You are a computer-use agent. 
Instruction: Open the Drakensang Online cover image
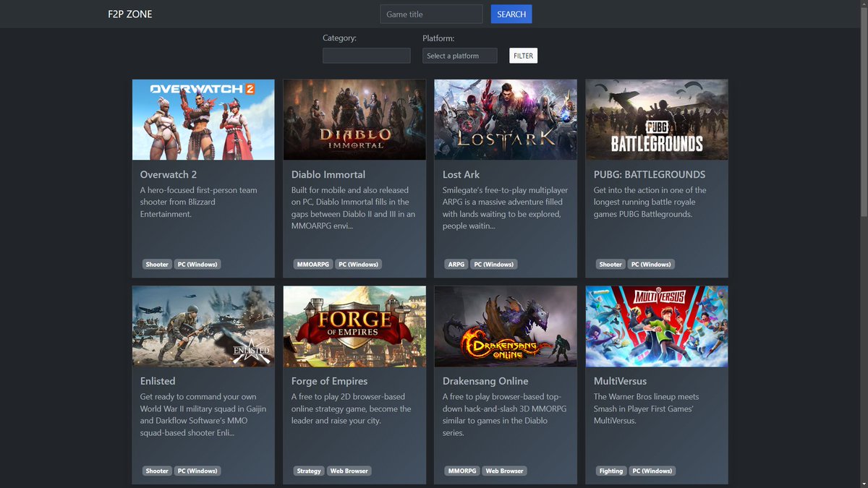tap(506, 326)
